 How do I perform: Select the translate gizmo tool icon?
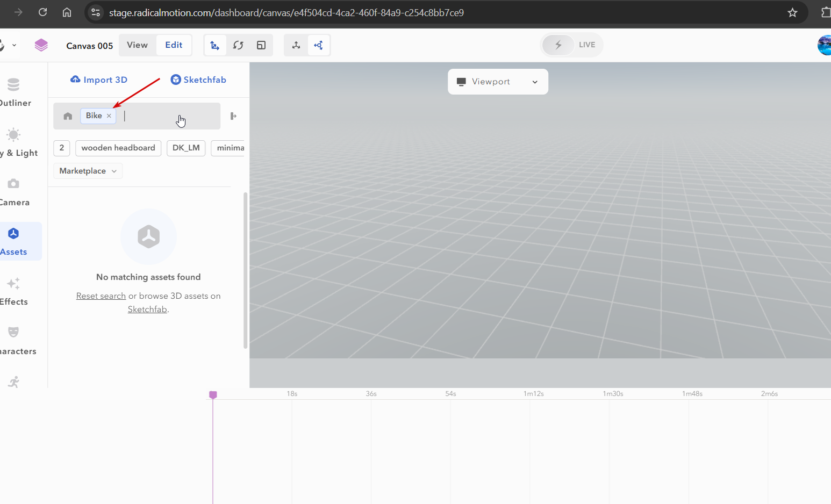[x=215, y=45]
